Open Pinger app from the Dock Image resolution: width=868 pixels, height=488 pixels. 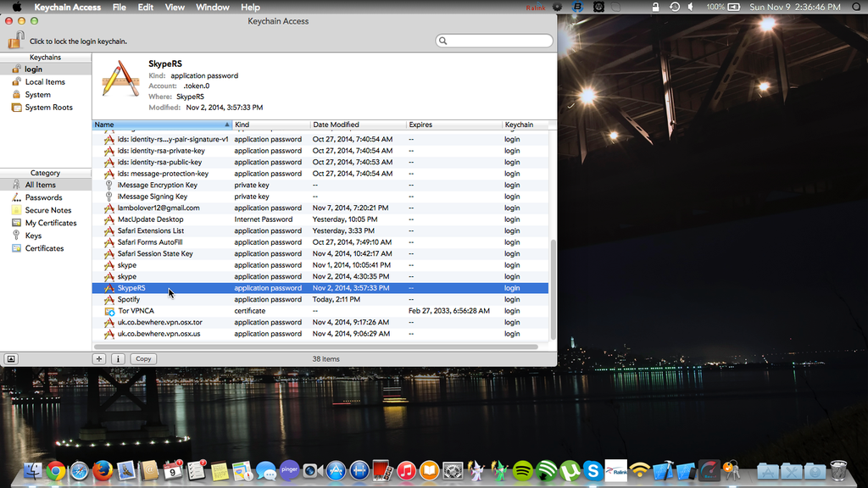pyautogui.click(x=290, y=469)
